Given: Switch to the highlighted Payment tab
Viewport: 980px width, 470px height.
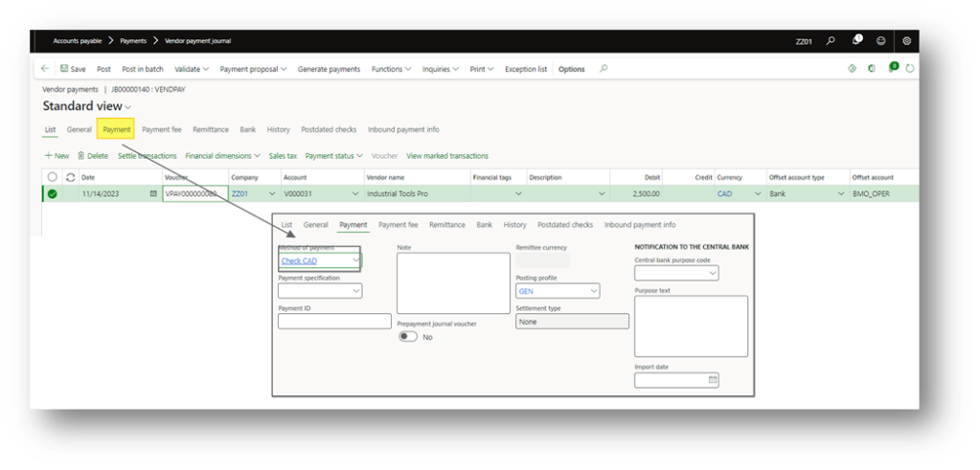Looking at the screenshot, I should tap(116, 129).
